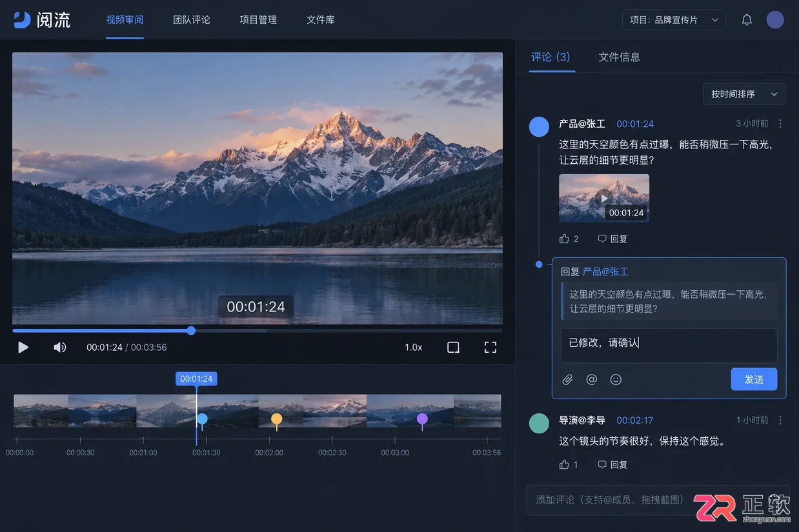Open more options for 导演@李导 comment
The width and height of the screenshot is (799, 532).
(x=780, y=420)
